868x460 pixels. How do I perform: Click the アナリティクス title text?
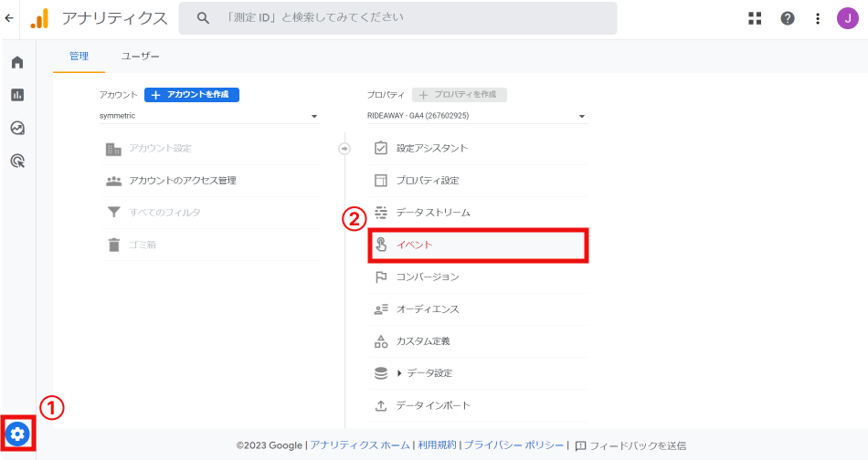[x=115, y=18]
